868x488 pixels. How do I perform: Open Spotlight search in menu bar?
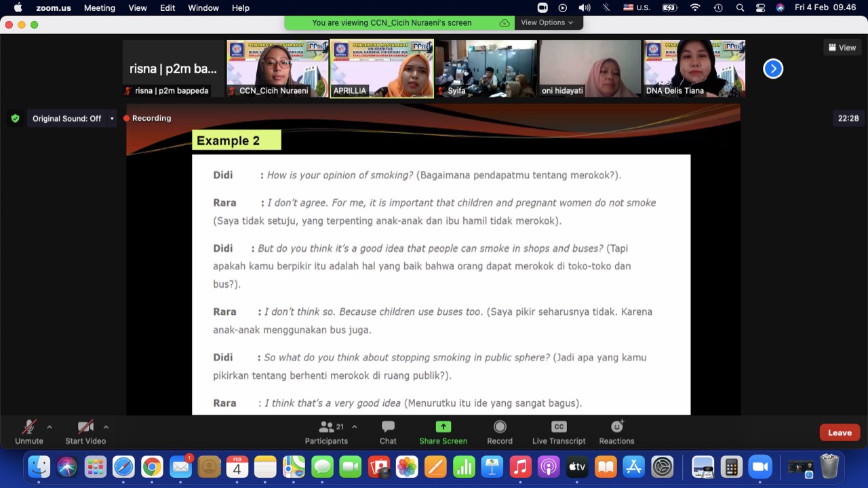click(x=740, y=7)
